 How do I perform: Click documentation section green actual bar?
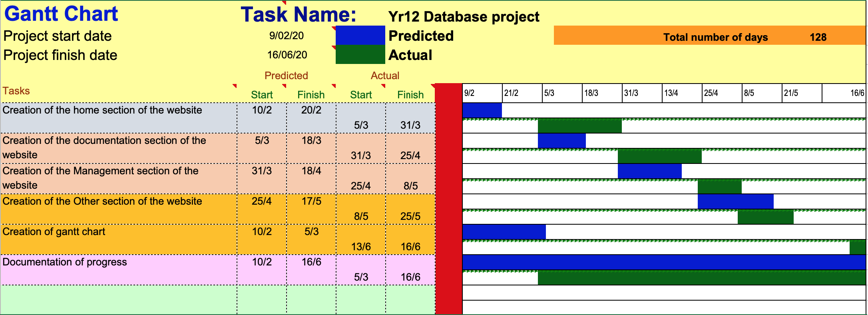pyautogui.click(x=660, y=156)
